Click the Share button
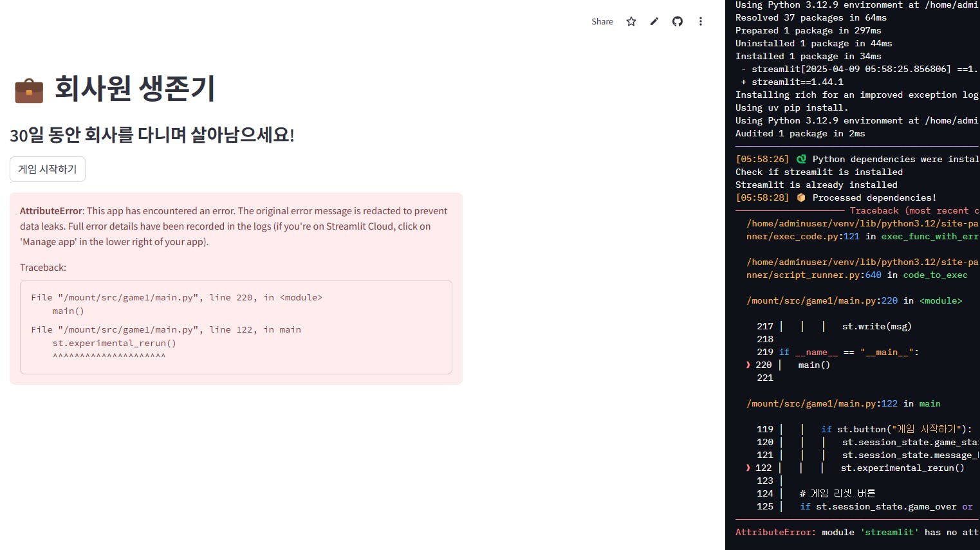 click(602, 21)
